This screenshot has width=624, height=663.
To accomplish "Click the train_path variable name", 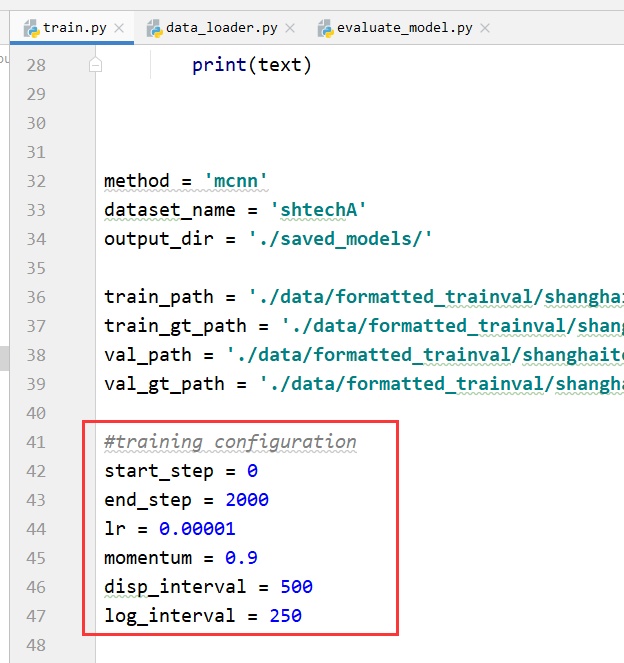I will (x=159, y=297).
